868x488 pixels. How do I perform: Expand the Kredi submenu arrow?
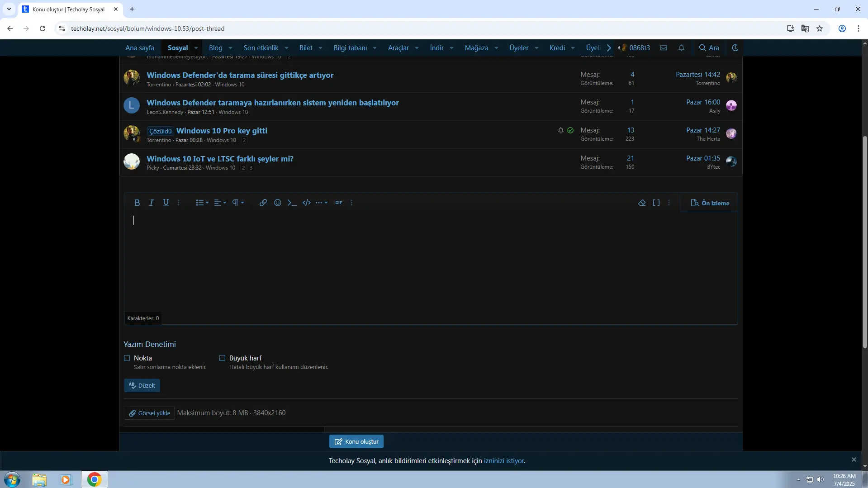pyautogui.click(x=573, y=48)
